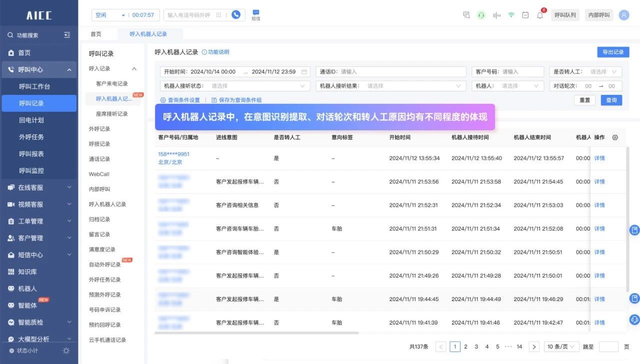Click the audio waveform icon
The height and width of the screenshot is (364, 640).
pyautogui.click(x=496, y=15)
